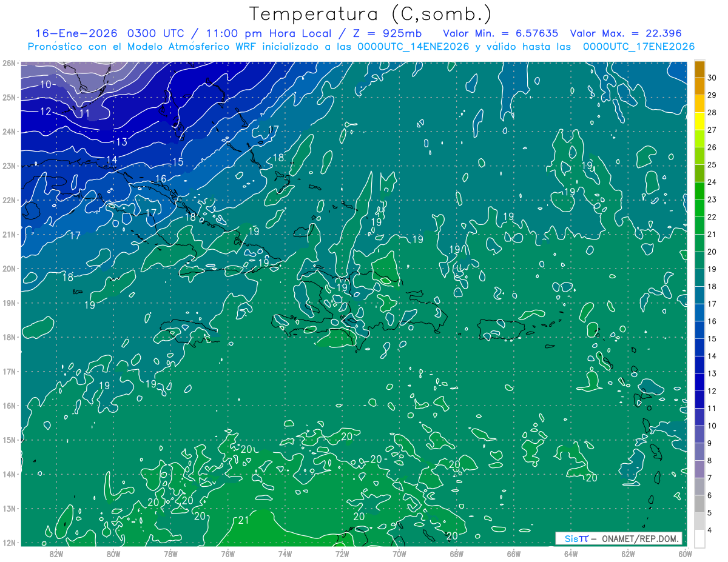Click the chart title "Temperatura (C,somb.)"

click(370, 14)
